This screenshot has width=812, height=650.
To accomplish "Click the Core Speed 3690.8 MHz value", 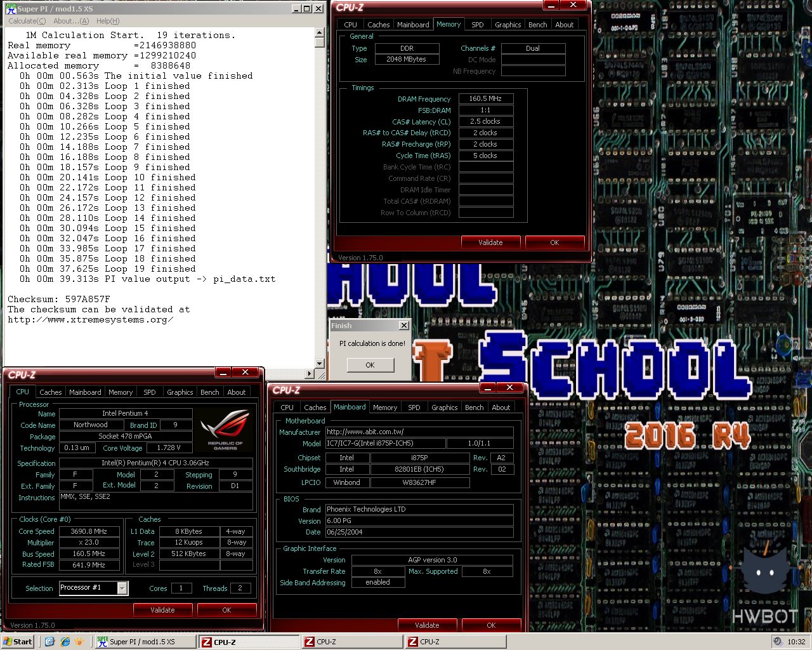I will [89, 531].
